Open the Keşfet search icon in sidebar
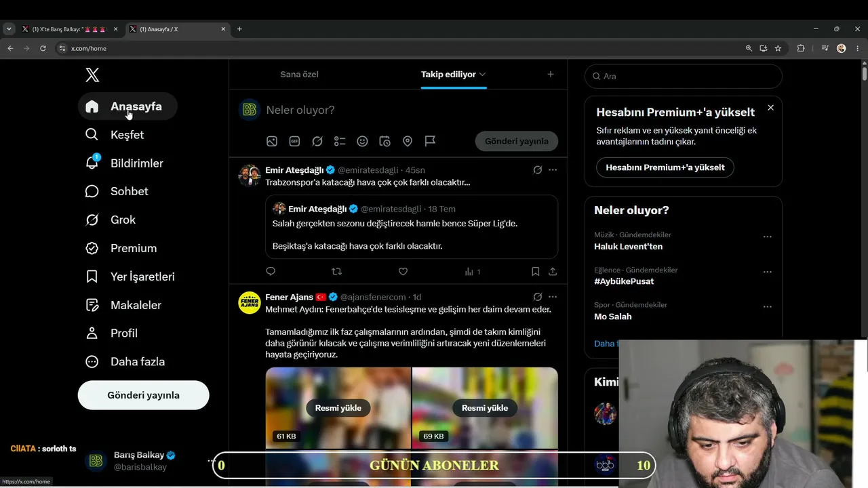The height and width of the screenshot is (488, 868). (x=92, y=135)
